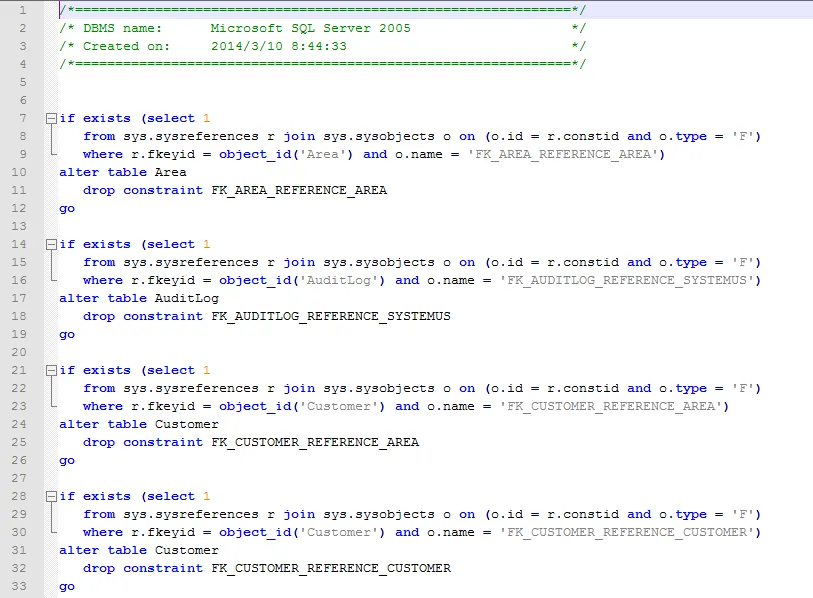Click the created date '2014/3/10 8:44:33'
This screenshot has width=813, height=598.
click(x=279, y=46)
